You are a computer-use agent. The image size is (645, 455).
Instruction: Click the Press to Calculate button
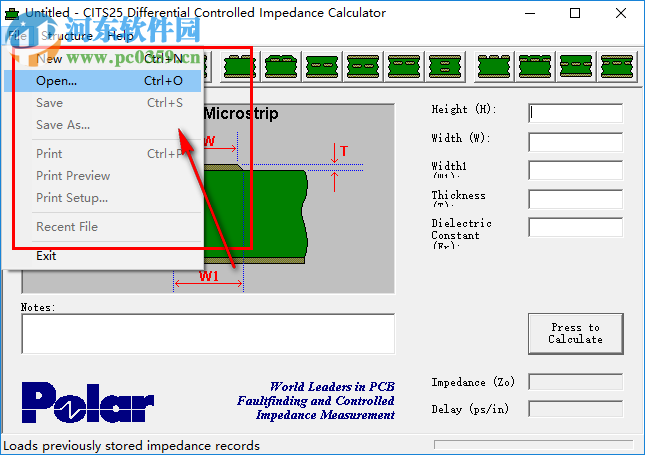coord(575,334)
